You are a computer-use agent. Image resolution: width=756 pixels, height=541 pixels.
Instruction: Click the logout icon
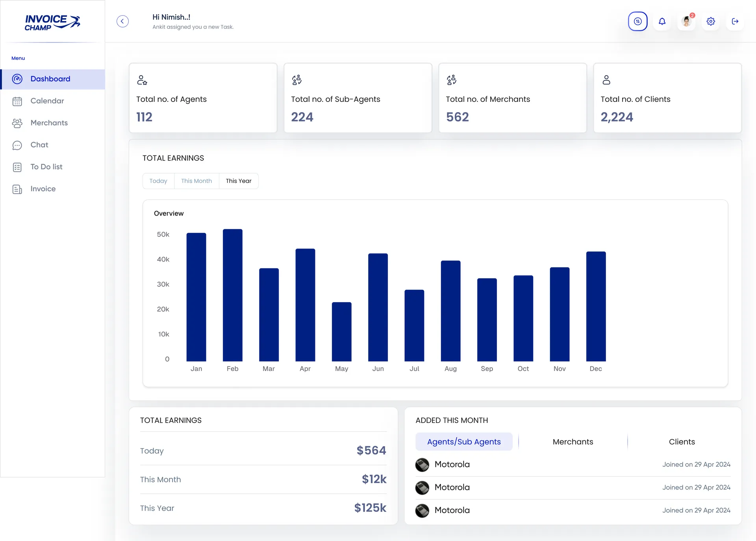click(735, 21)
